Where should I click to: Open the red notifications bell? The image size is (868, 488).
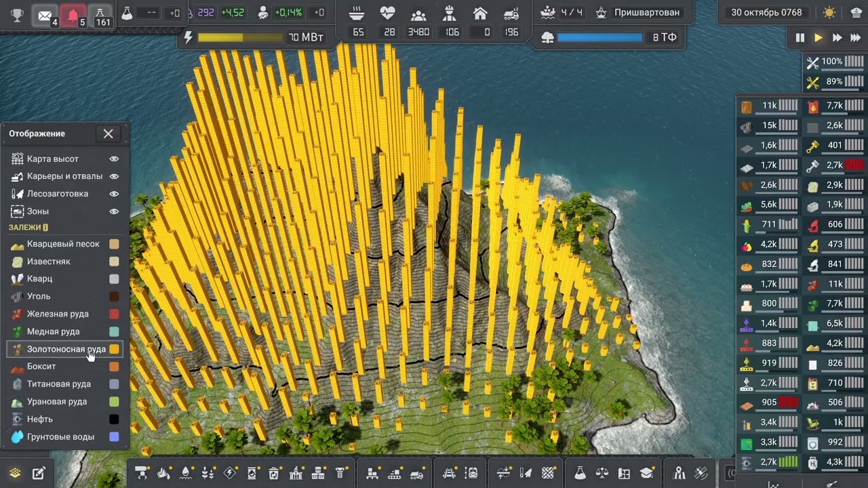(x=73, y=16)
